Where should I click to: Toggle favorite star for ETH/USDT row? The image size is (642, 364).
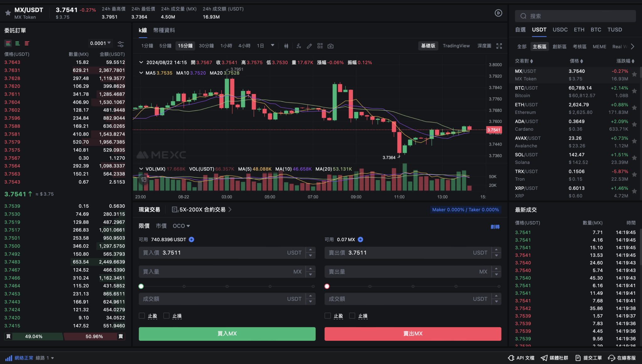coord(634,108)
